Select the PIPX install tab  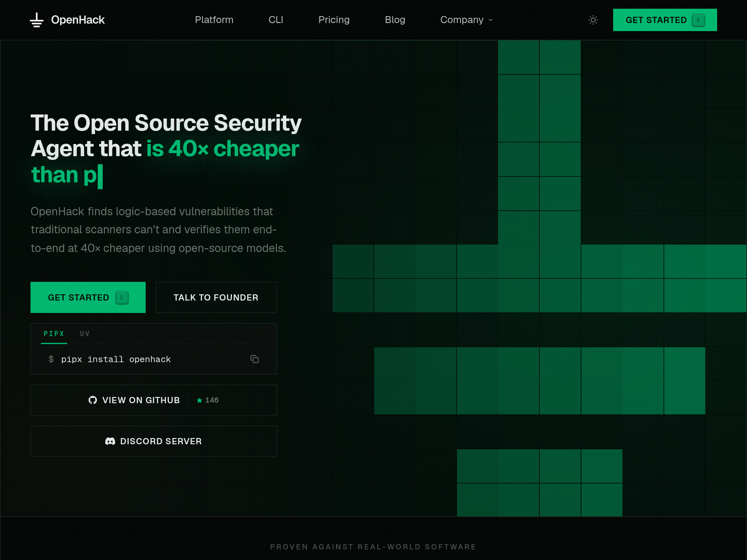54,334
